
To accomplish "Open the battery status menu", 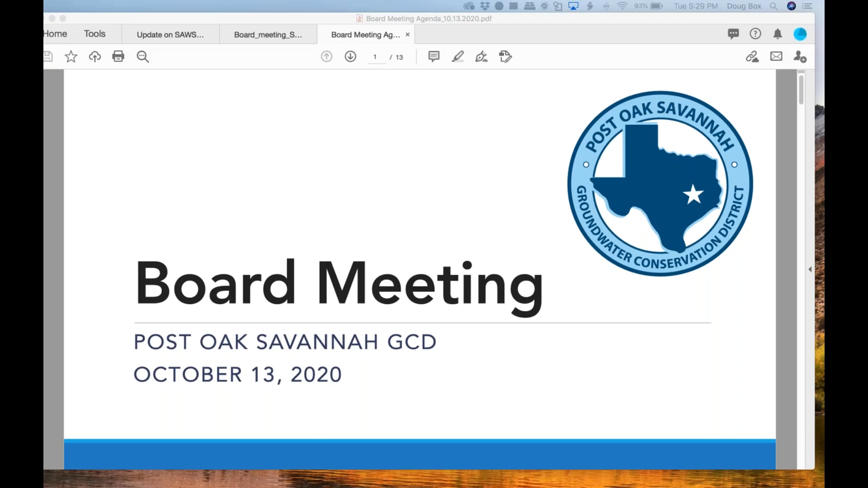I will coord(648,6).
